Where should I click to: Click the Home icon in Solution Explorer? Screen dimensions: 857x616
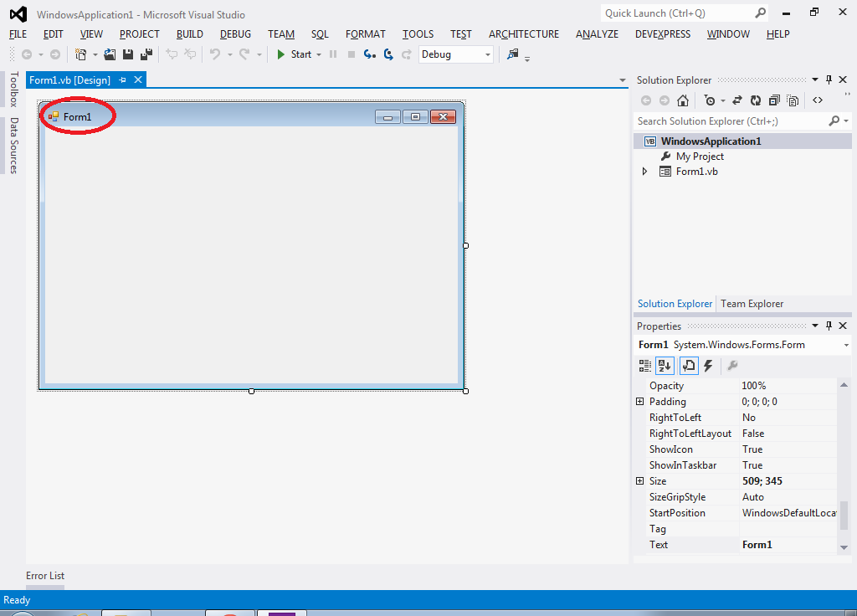(x=683, y=100)
